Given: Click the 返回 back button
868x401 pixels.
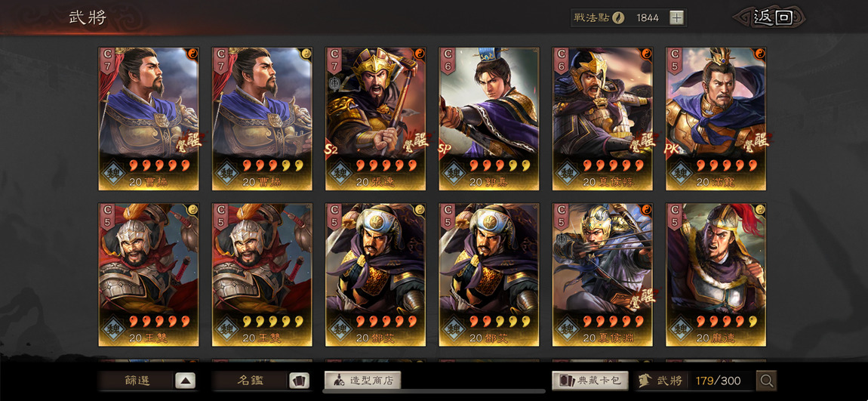Looking at the screenshot, I should coord(771,17).
